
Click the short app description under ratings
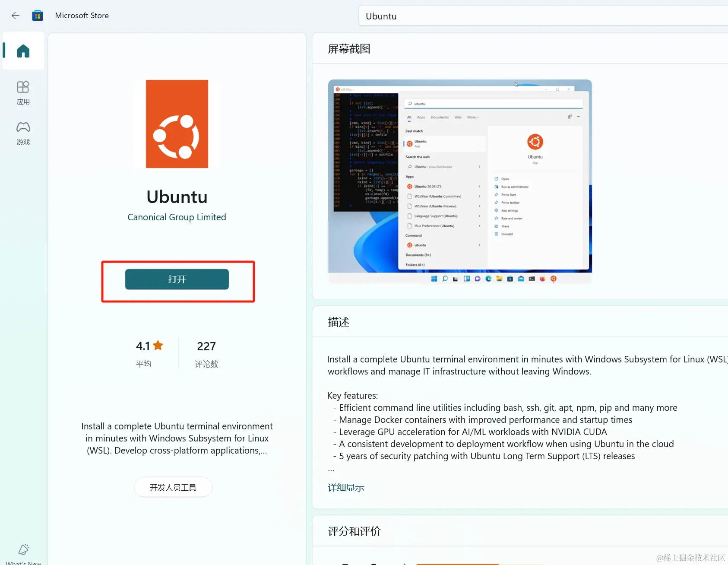click(x=177, y=438)
